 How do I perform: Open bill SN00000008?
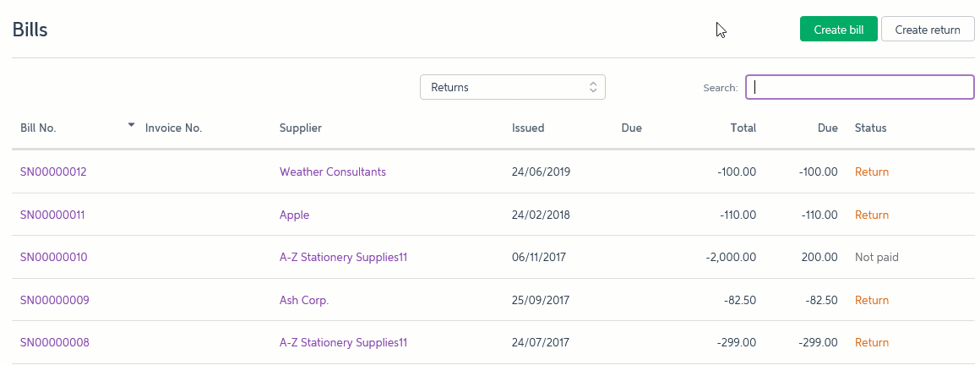(x=54, y=342)
